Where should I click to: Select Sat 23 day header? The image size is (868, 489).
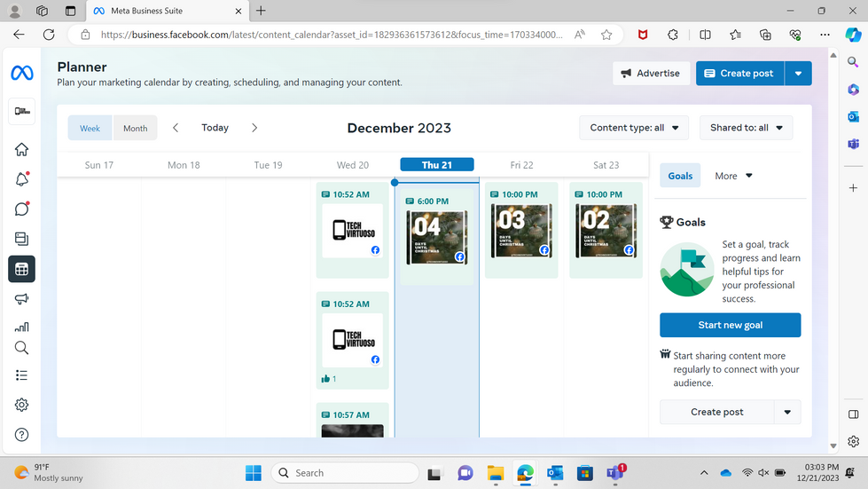tap(606, 165)
